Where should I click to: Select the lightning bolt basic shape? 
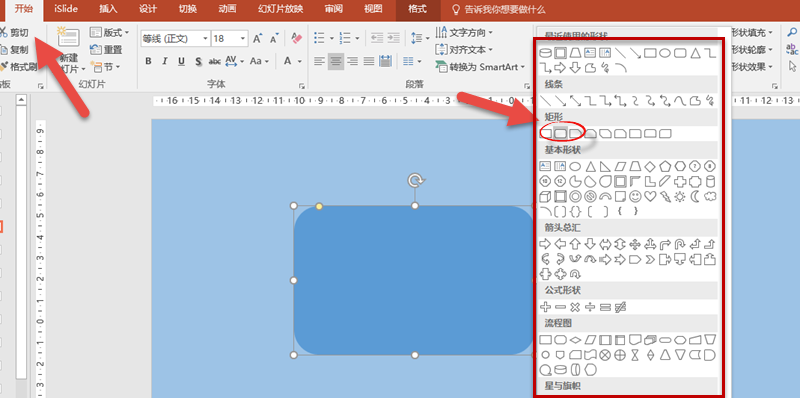click(x=665, y=196)
